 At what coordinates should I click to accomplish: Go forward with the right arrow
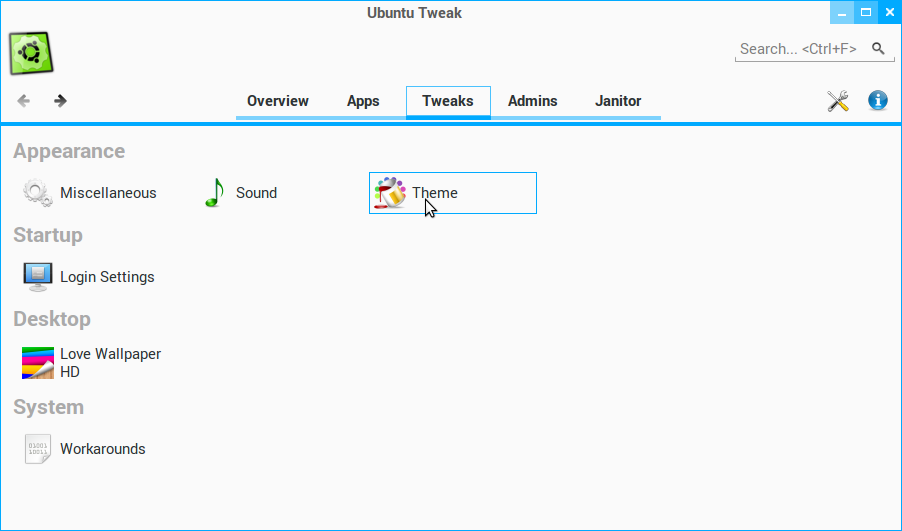[60, 100]
